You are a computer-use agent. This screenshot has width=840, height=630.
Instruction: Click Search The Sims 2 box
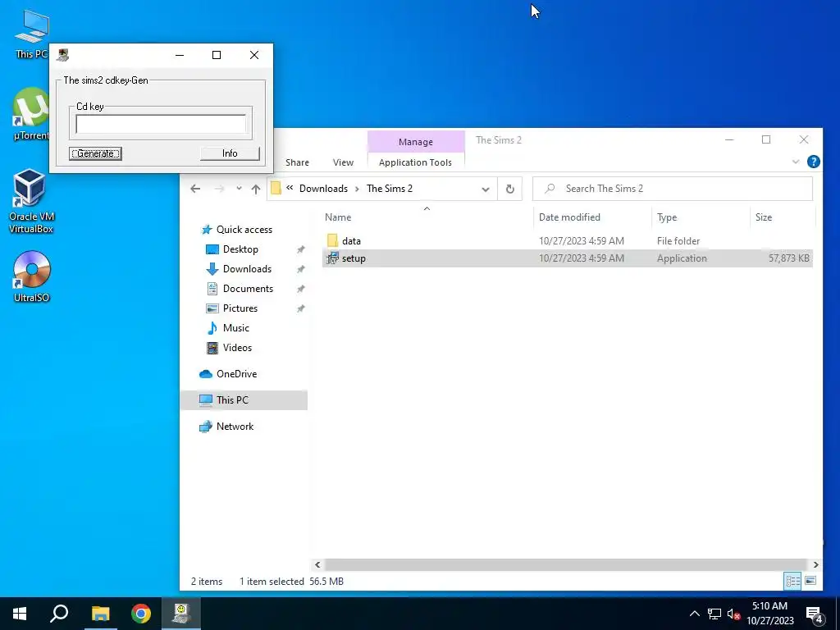673,189
